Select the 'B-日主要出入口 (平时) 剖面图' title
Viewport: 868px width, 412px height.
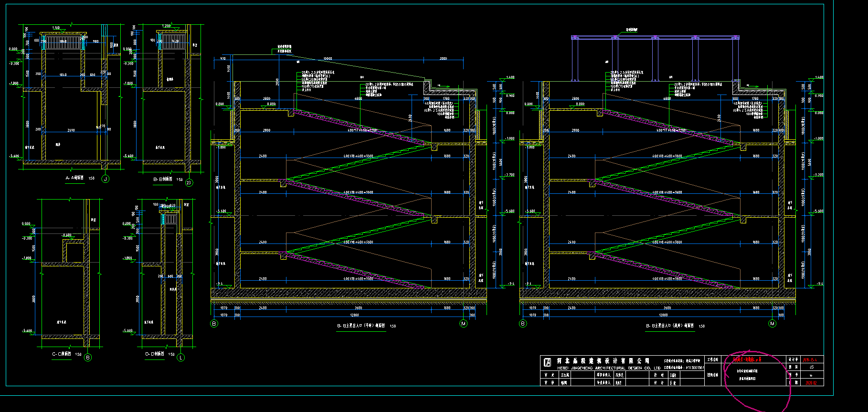pos(361,326)
